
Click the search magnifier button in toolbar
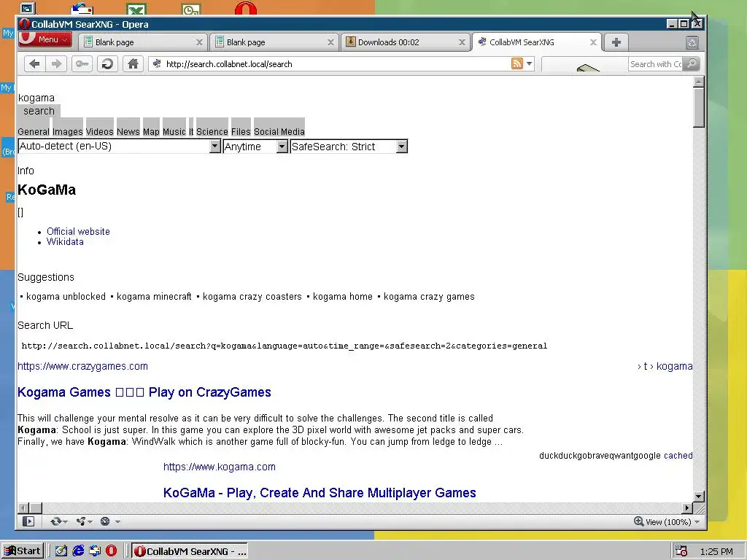[692, 64]
